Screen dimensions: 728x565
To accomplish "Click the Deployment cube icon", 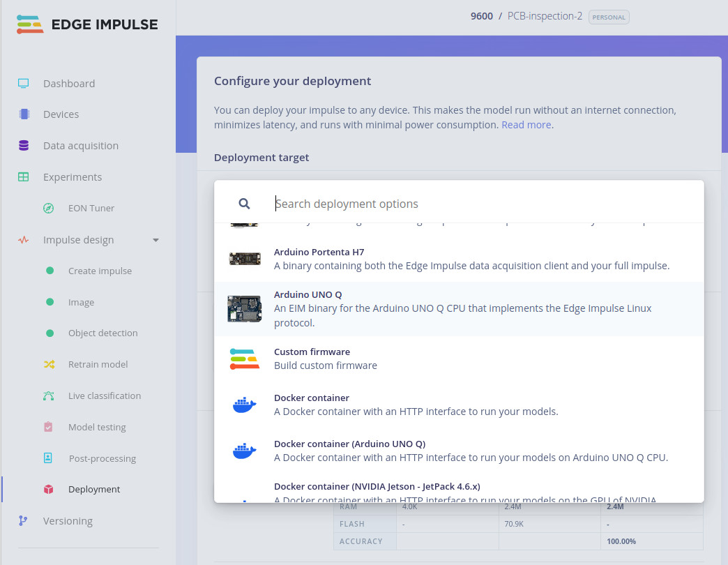I will coord(48,490).
